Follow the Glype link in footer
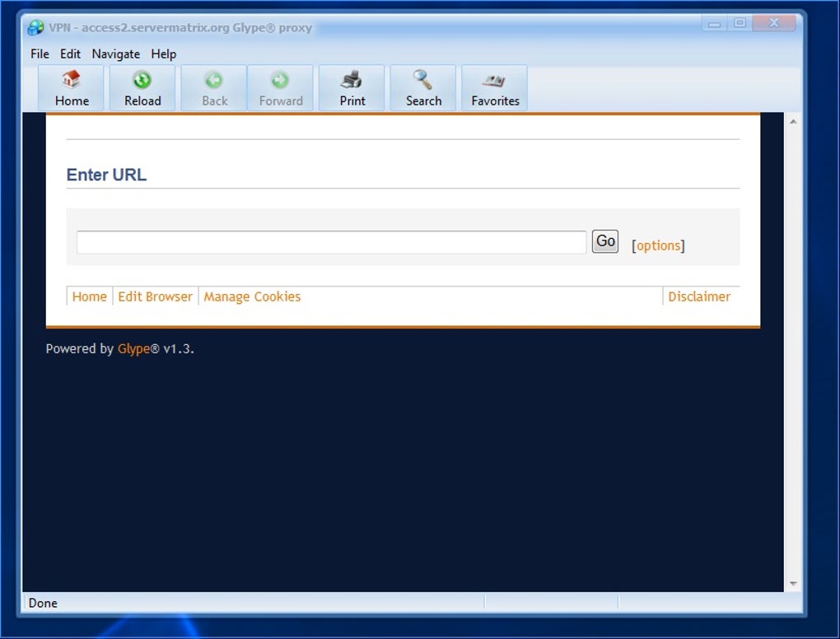 coord(133,348)
